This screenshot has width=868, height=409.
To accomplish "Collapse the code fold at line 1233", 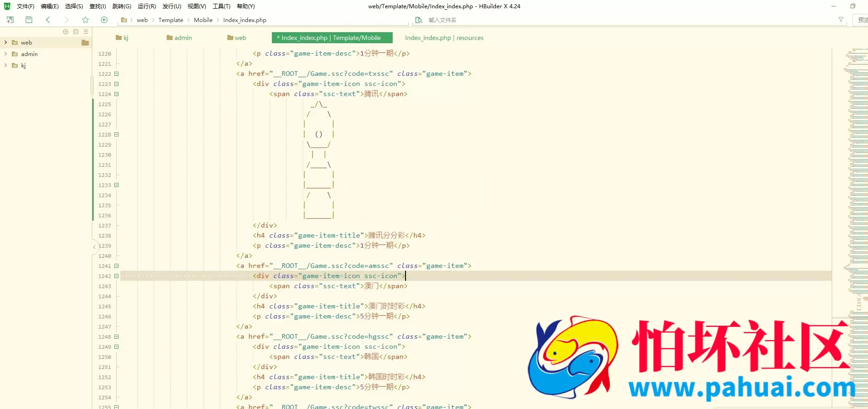I will (117, 185).
